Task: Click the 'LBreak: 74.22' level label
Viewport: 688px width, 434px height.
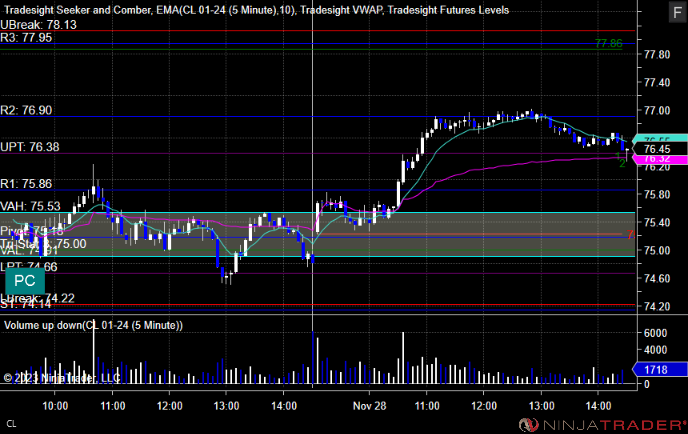Action: pos(38,298)
